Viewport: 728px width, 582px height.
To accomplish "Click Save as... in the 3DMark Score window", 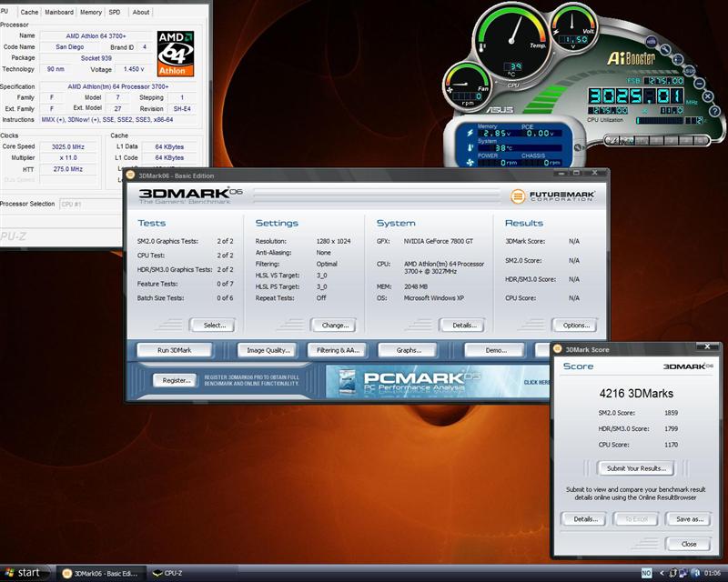I will click(x=689, y=519).
